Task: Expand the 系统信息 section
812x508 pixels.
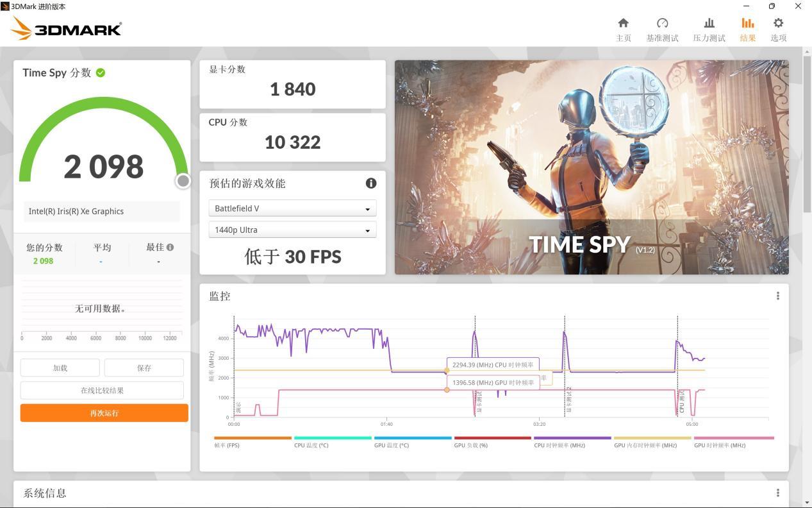Action: point(44,493)
